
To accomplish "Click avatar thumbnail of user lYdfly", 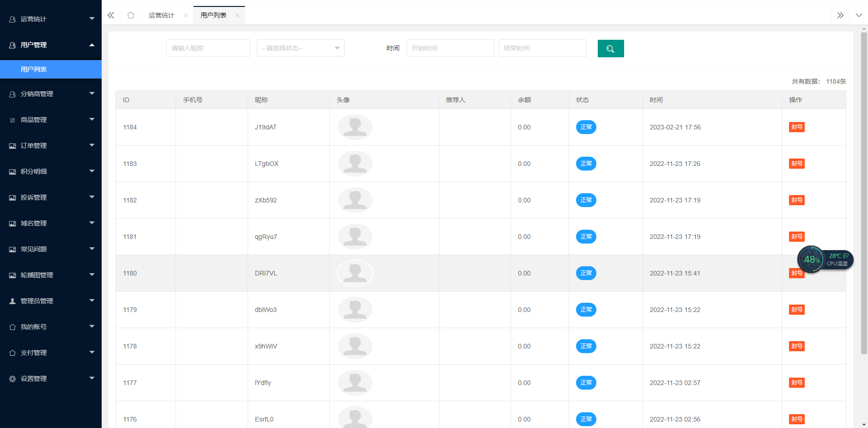I will click(x=355, y=383).
